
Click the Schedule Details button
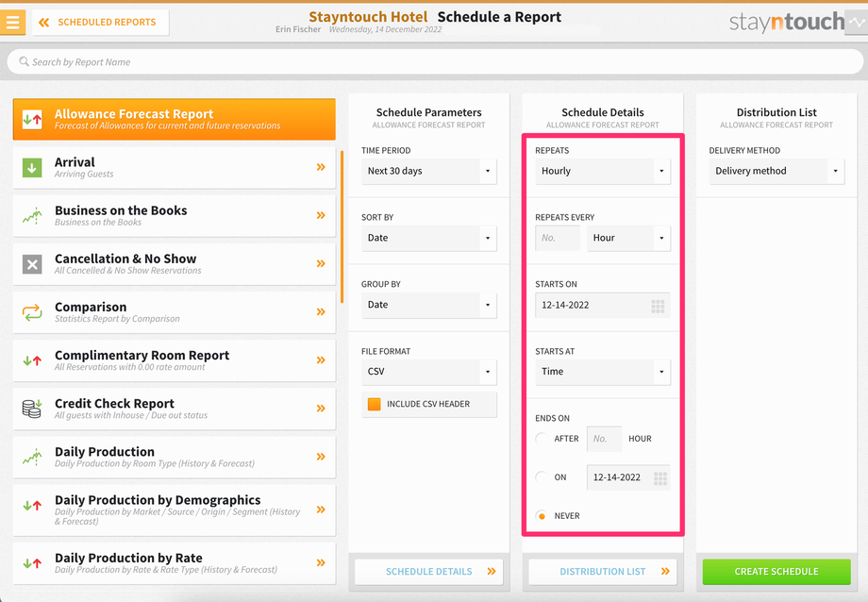[429, 572]
